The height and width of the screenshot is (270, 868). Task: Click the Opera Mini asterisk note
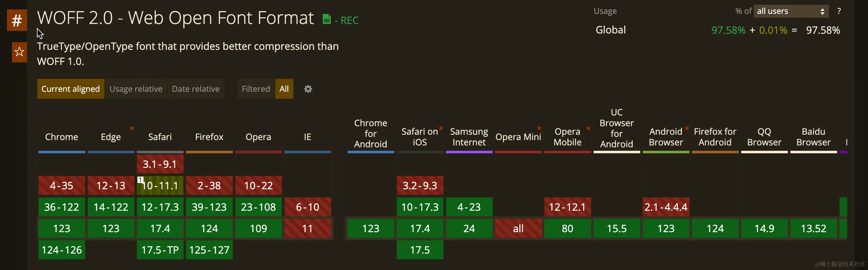click(x=539, y=128)
